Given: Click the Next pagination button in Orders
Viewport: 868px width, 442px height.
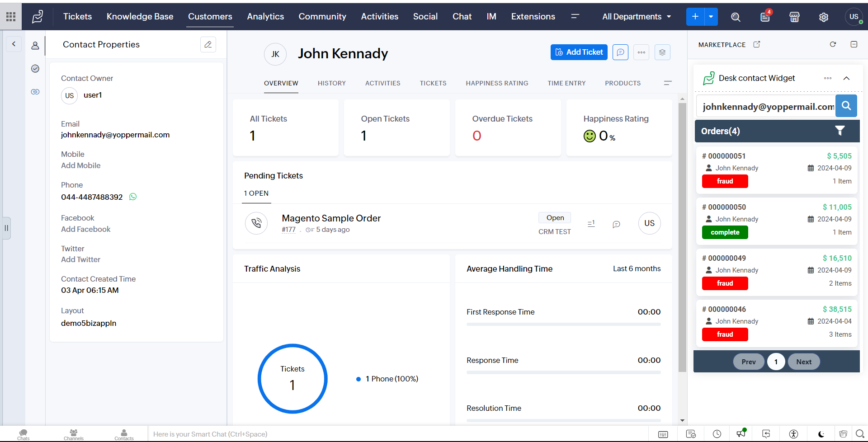Looking at the screenshot, I should coord(803,362).
